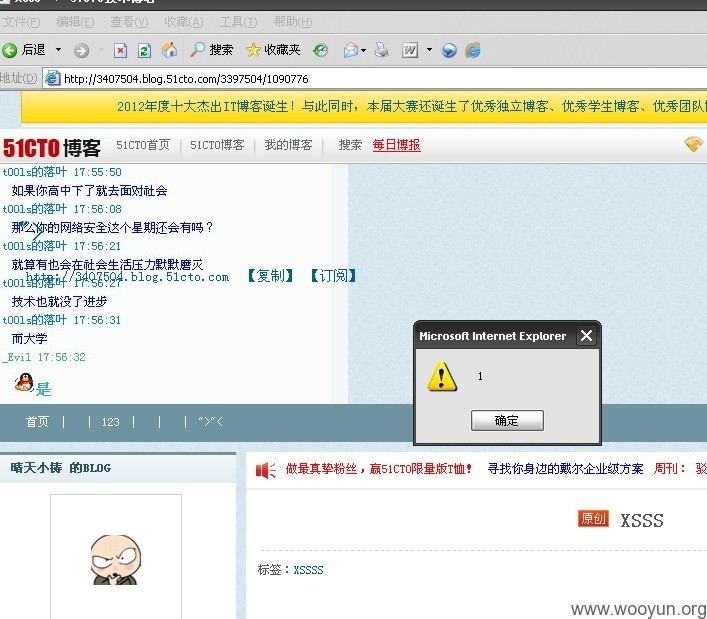Open the 文件(F) menu

(21, 22)
